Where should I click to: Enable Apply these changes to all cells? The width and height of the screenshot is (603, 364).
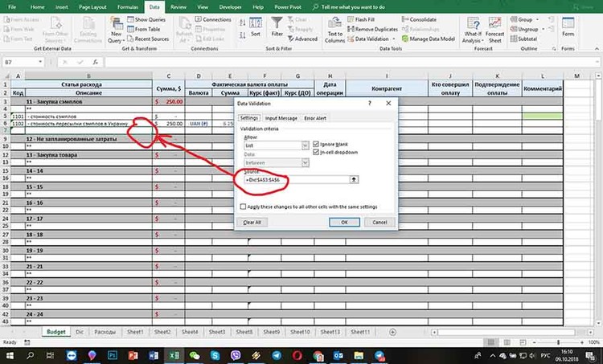[x=244, y=207]
